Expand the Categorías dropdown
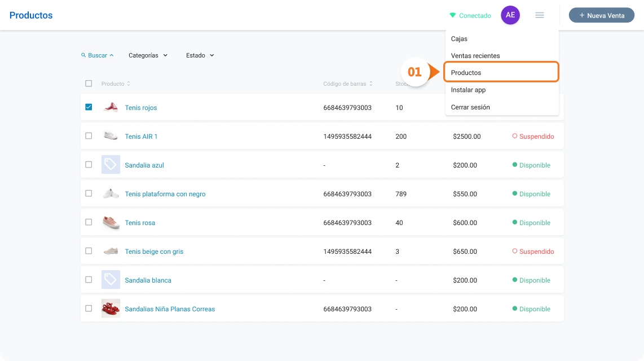The image size is (644, 361). [148, 55]
